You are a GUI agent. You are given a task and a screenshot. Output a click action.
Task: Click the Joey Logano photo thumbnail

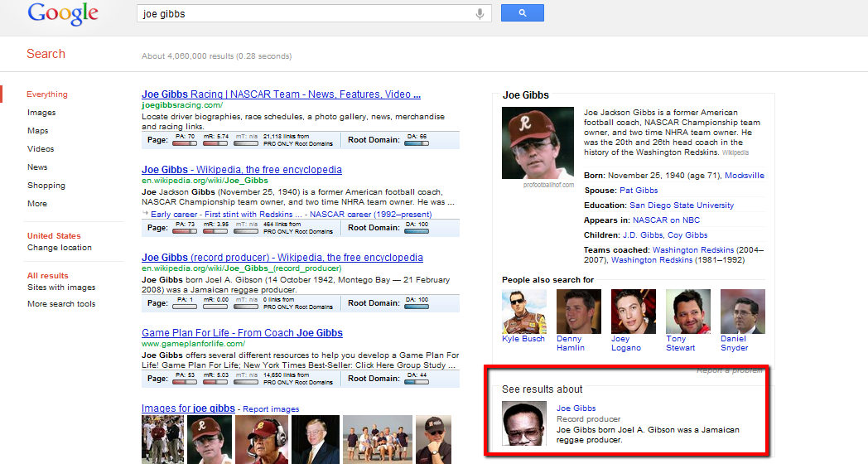tap(634, 312)
